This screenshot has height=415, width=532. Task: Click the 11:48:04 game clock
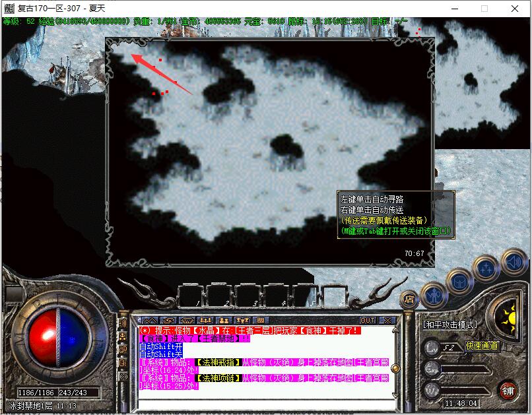(461, 403)
